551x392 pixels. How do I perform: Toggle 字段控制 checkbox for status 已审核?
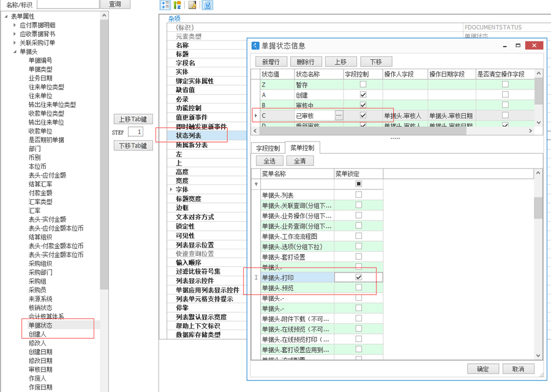pyautogui.click(x=363, y=115)
